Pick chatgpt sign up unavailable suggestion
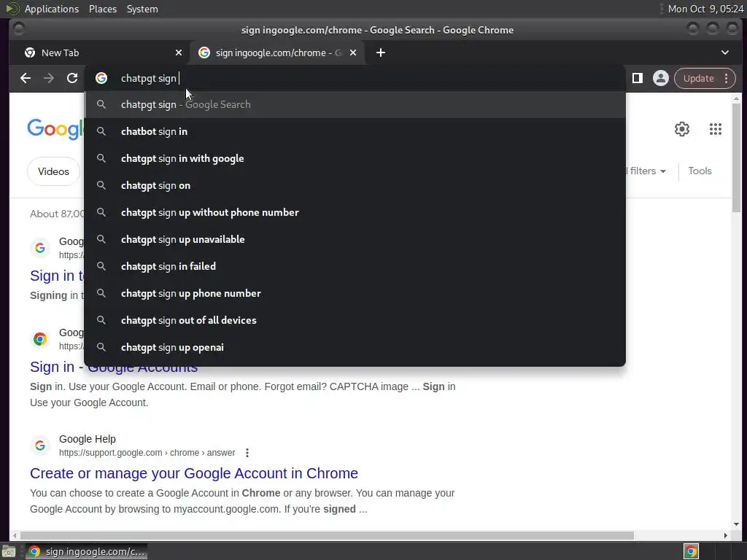 [355, 239]
